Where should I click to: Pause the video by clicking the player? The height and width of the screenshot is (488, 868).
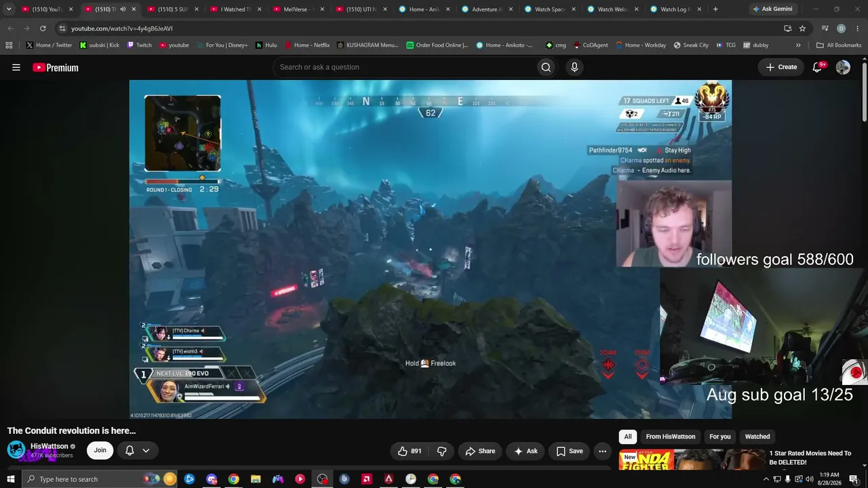point(431,249)
